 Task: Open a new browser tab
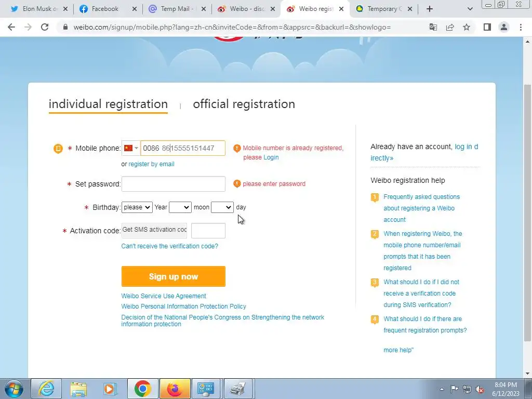(430, 9)
